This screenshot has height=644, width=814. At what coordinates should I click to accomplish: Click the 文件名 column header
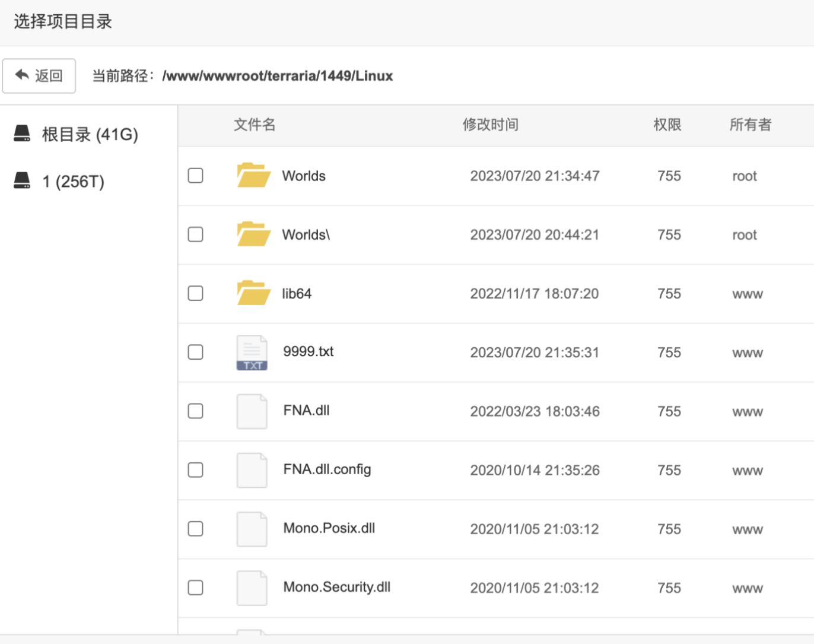255,125
